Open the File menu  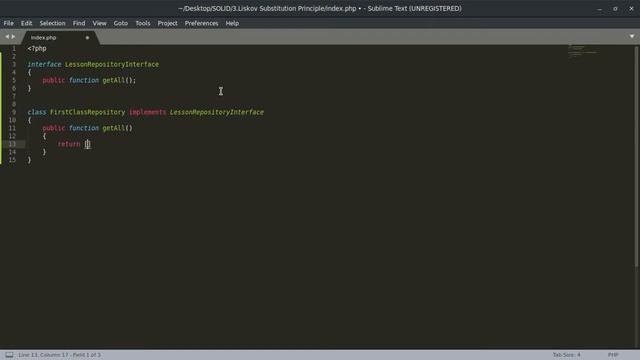(x=9, y=23)
